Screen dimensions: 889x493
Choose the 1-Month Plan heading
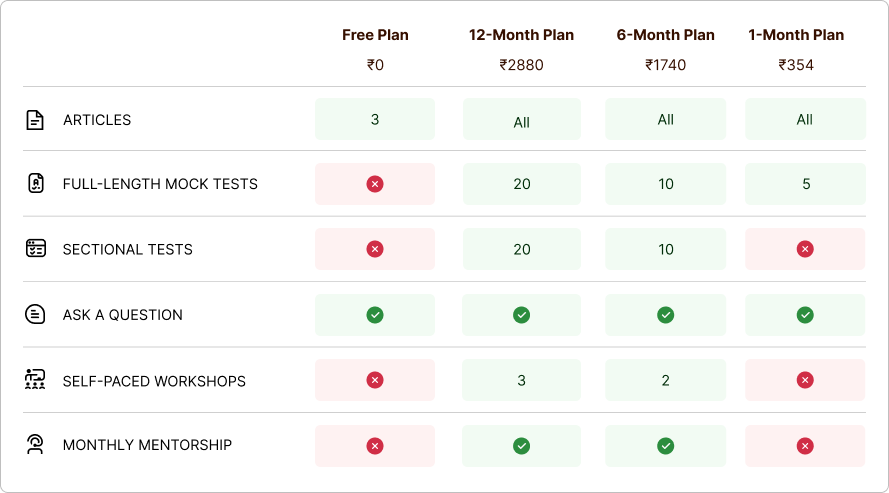pyautogui.click(x=796, y=35)
